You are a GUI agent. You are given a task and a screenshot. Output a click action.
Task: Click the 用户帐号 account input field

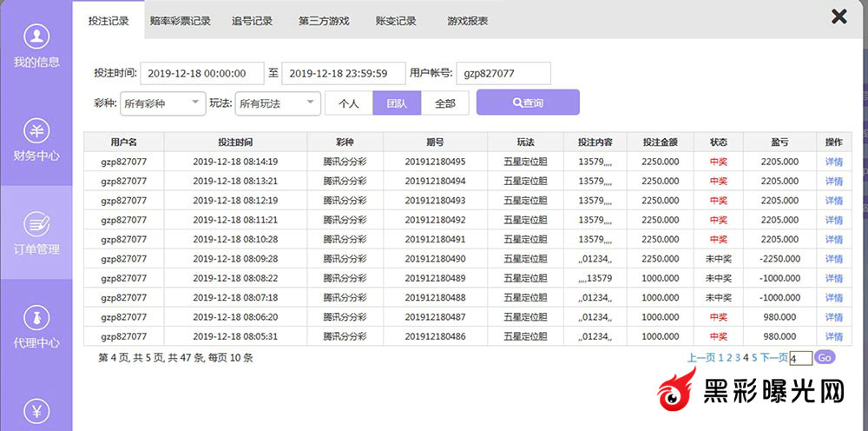(503, 74)
